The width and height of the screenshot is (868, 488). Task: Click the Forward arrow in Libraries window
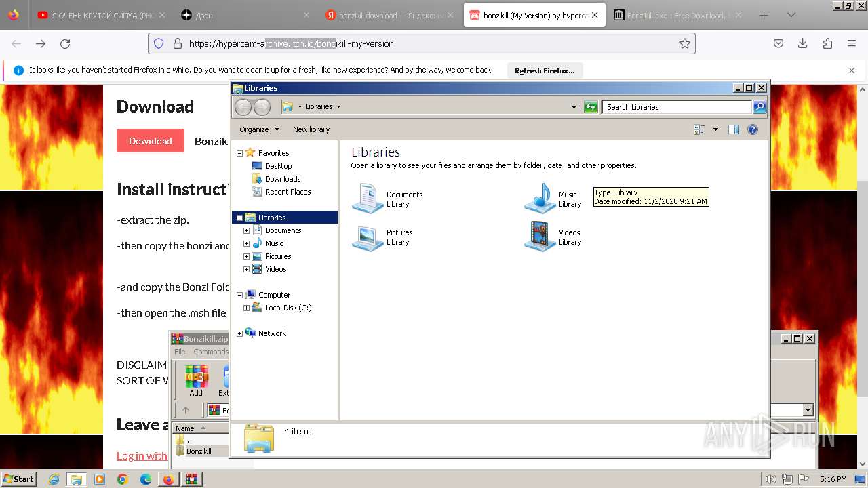point(262,107)
